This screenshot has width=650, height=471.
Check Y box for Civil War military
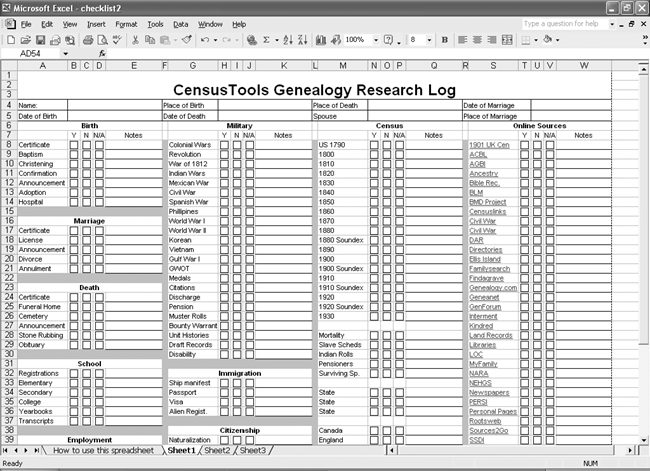[224, 193]
